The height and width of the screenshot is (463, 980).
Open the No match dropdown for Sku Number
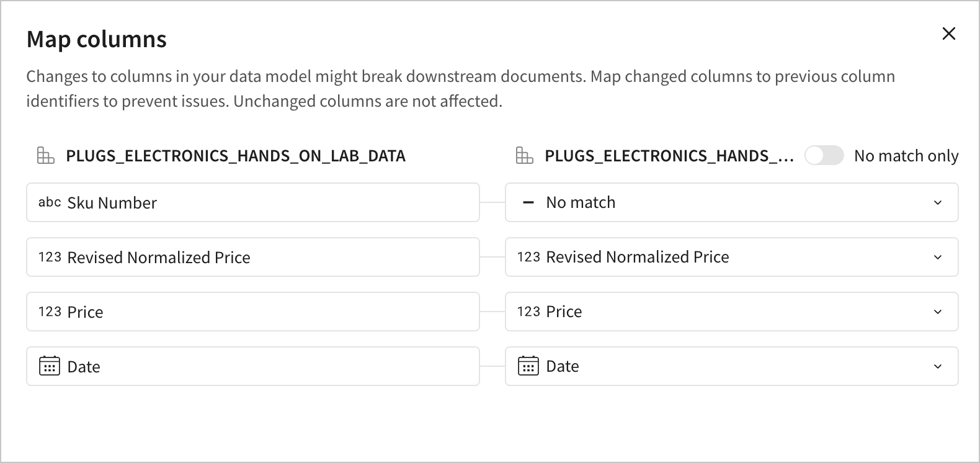(x=732, y=202)
